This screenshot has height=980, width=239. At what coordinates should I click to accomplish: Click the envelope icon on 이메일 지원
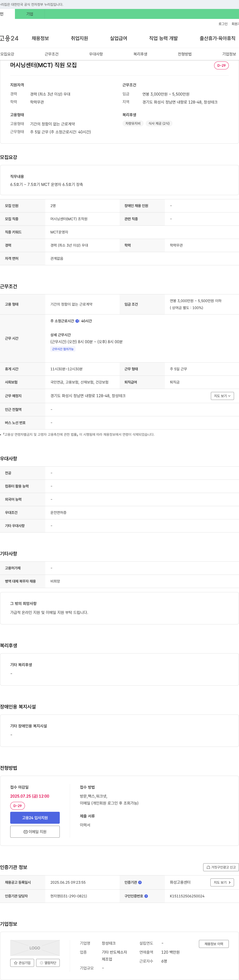[25, 832]
